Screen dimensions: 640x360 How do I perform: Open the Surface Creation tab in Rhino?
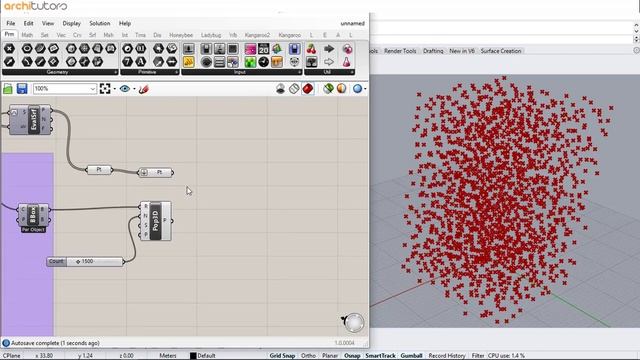pyautogui.click(x=501, y=51)
